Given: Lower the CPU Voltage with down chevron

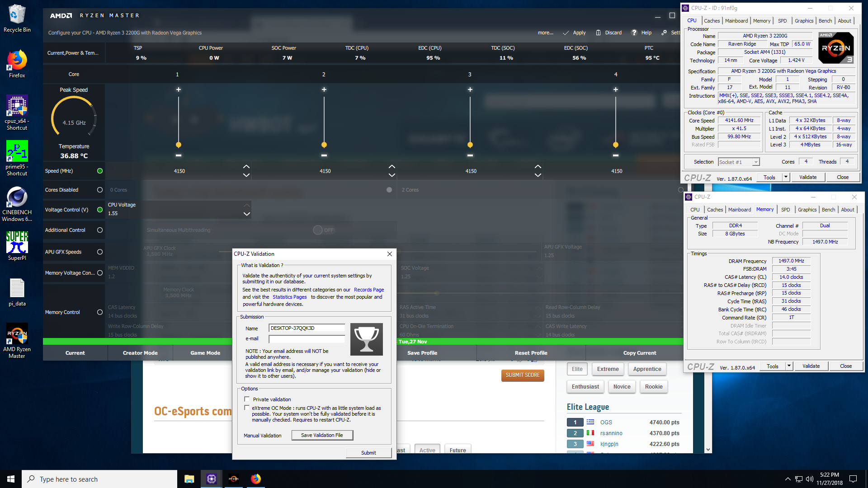Looking at the screenshot, I should 247,214.
